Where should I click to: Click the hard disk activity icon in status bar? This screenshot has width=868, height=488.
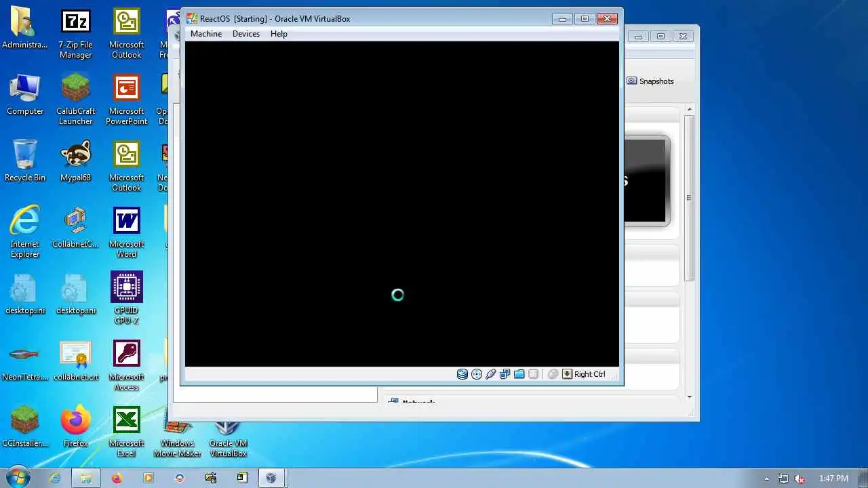point(462,374)
